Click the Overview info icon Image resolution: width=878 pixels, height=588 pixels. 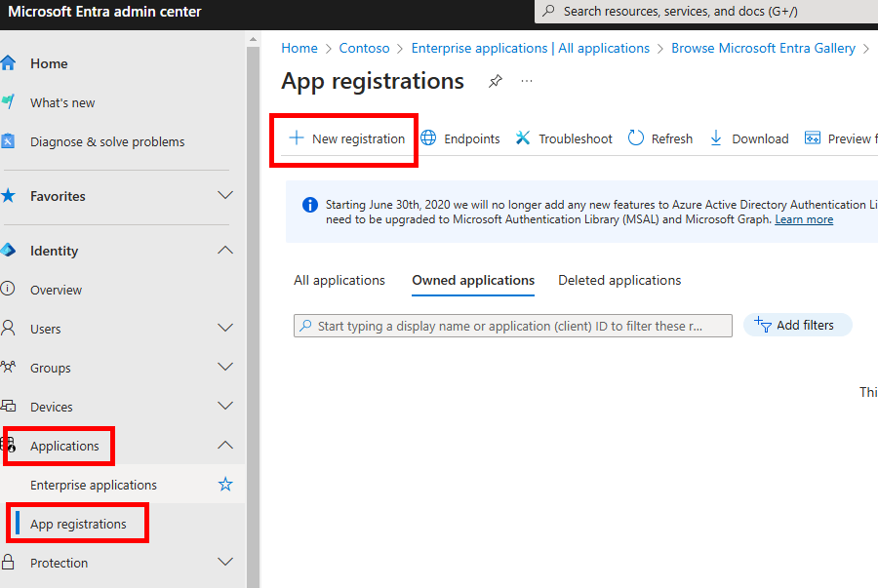pos(7,289)
